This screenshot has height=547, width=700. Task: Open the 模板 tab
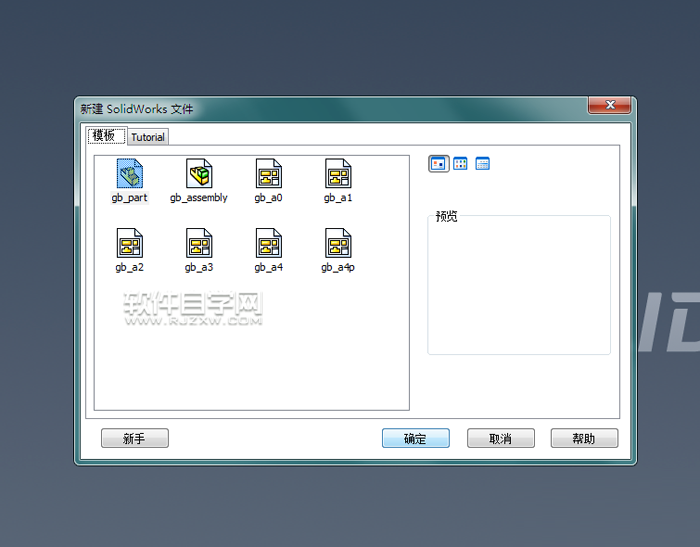point(106,136)
